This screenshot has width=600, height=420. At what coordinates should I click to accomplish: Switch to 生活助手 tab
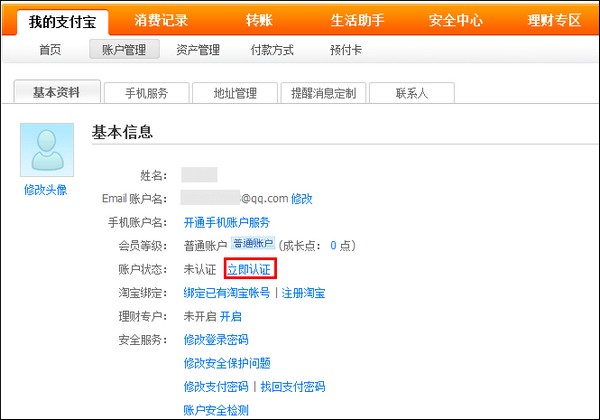pos(357,20)
